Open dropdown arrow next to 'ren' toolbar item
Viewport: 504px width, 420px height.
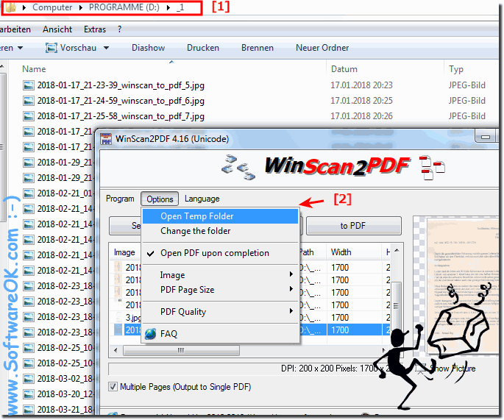[x=21, y=48]
